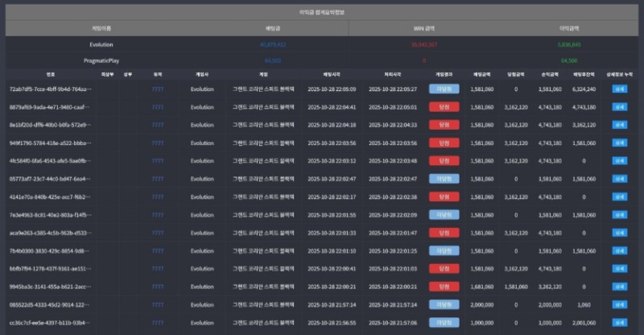
Task: Click the 게임결과 column header
Action: click(444, 74)
